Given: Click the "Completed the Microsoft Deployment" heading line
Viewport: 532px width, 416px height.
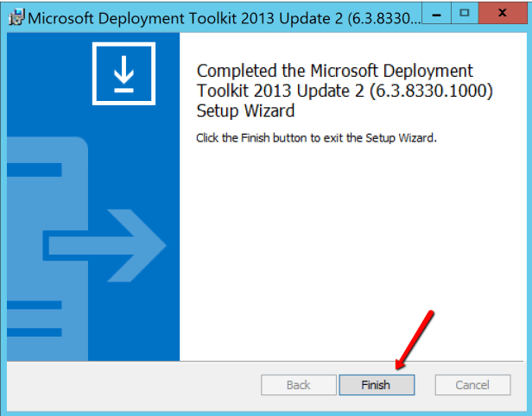Looking at the screenshot, I should click(x=335, y=71).
